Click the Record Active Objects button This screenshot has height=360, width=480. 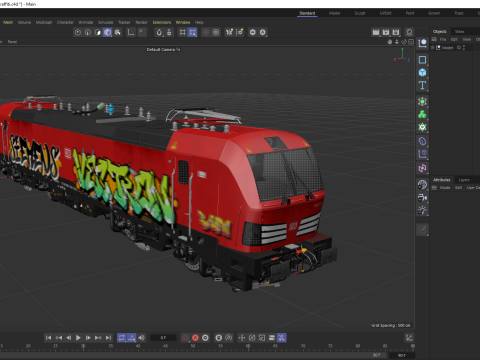tap(185, 338)
